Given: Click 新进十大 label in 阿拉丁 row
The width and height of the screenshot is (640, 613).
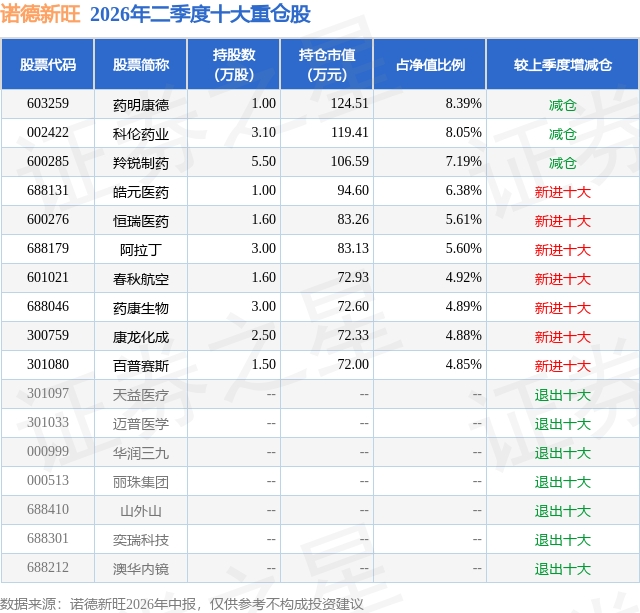Looking at the screenshot, I should [562, 250].
